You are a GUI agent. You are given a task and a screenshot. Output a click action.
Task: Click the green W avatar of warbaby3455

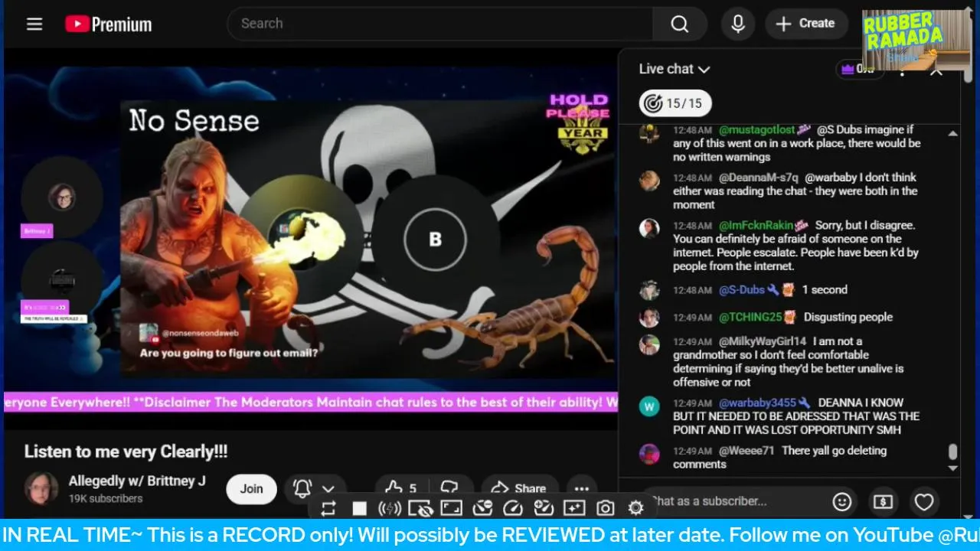coord(649,406)
